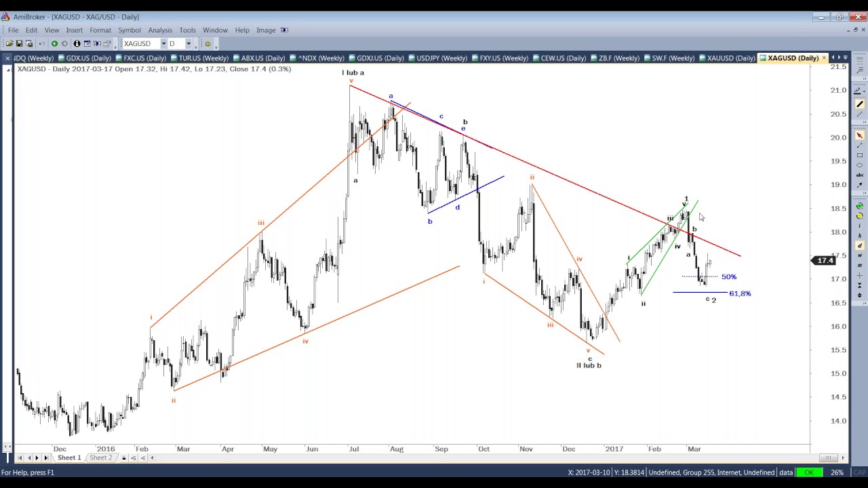This screenshot has height=488, width=868.
Task: Open the D interval dropdown
Action: [x=189, y=44]
